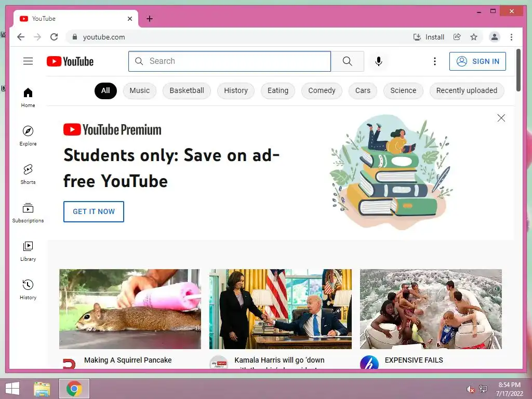Go back with browser back arrow
The height and width of the screenshot is (399, 532).
[21, 37]
